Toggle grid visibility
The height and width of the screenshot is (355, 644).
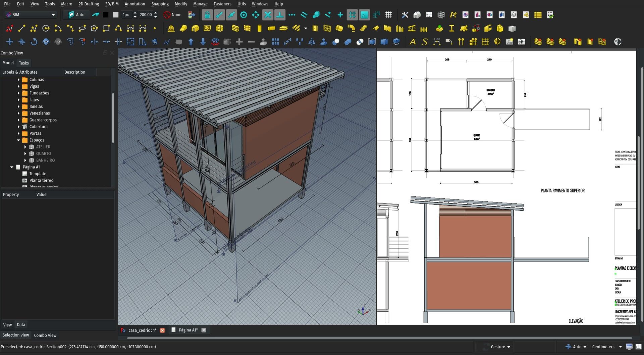(388, 15)
